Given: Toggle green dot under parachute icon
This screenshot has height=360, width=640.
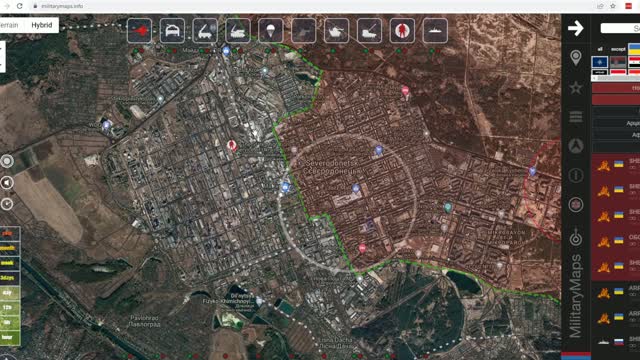Looking at the screenshot, I should 267,51.
